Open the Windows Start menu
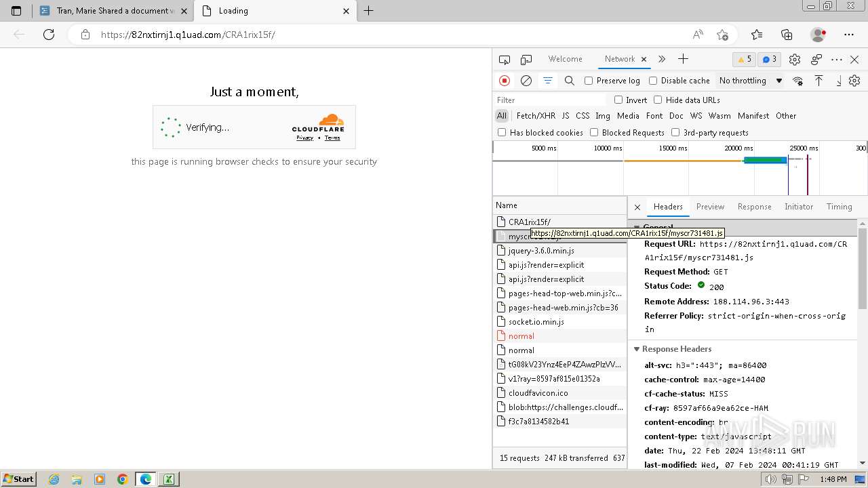868x488 pixels. (x=18, y=479)
